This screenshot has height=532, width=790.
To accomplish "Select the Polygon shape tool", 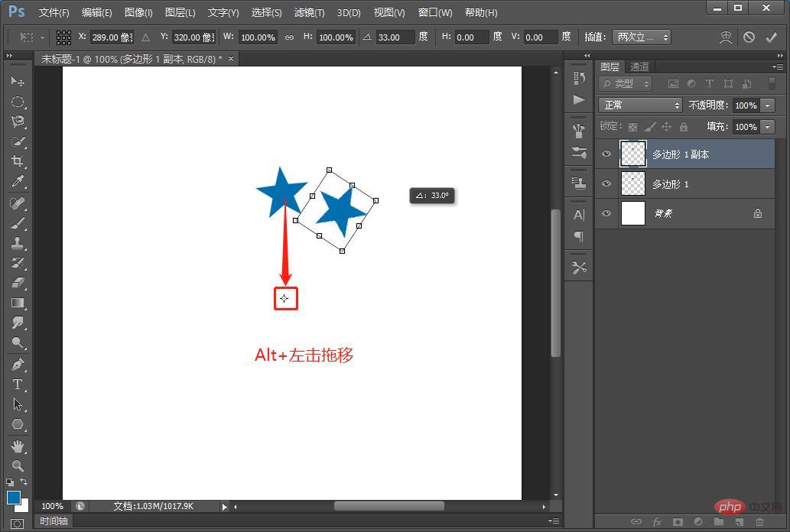I will click(x=18, y=424).
